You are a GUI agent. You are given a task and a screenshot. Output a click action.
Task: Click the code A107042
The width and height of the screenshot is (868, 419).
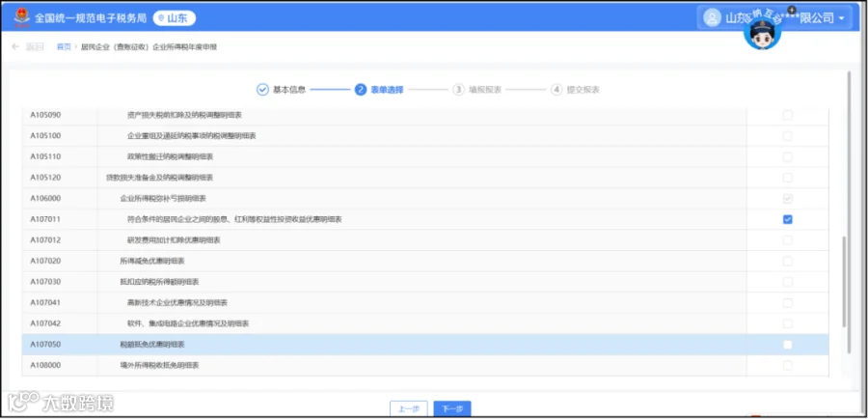(45, 323)
